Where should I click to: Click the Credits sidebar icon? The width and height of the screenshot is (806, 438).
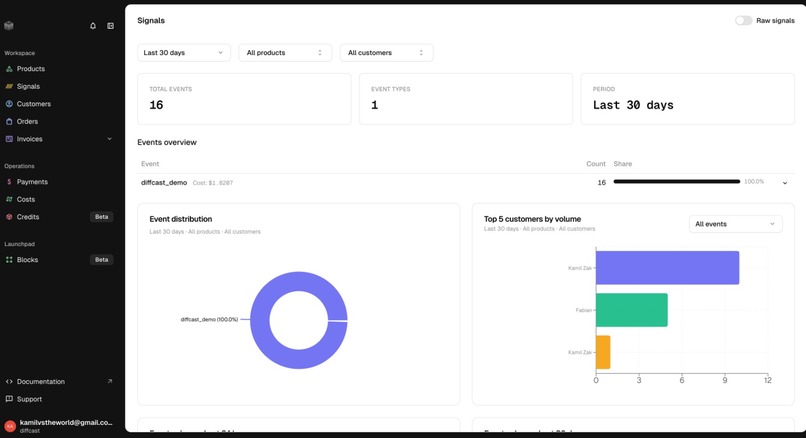tap(9, 217)
